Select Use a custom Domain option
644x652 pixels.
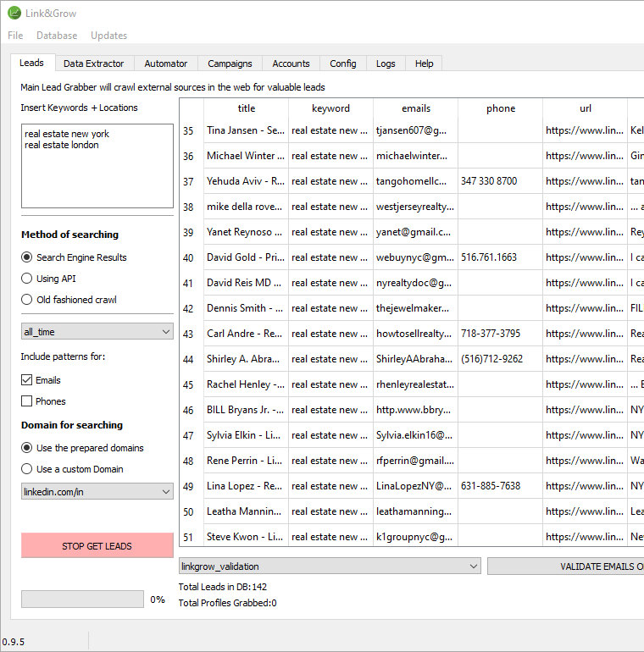point(27,469)
